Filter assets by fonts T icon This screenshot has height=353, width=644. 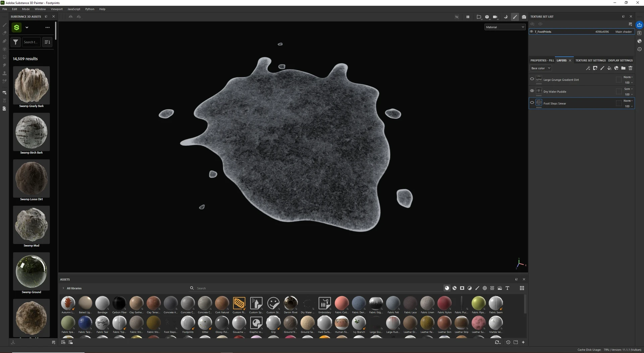click(507, 288)
